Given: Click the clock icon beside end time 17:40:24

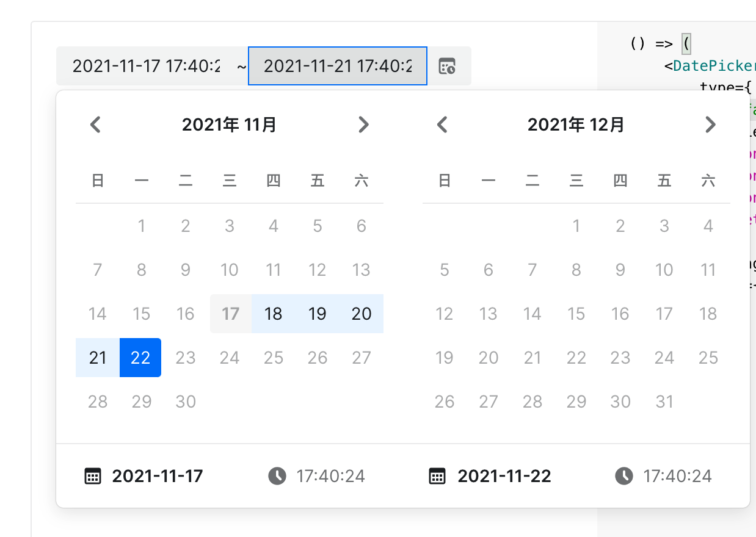Looking at the screenshot, I should (x=625, y=476).
